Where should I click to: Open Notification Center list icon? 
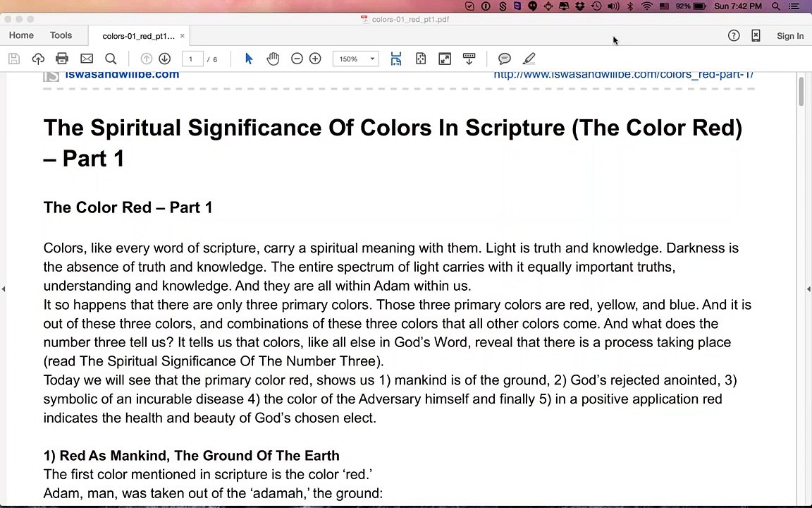click(x=794, y=6)
